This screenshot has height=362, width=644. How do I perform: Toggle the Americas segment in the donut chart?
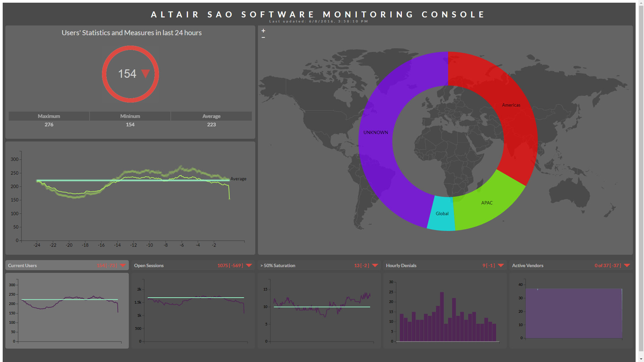(511, 105)
